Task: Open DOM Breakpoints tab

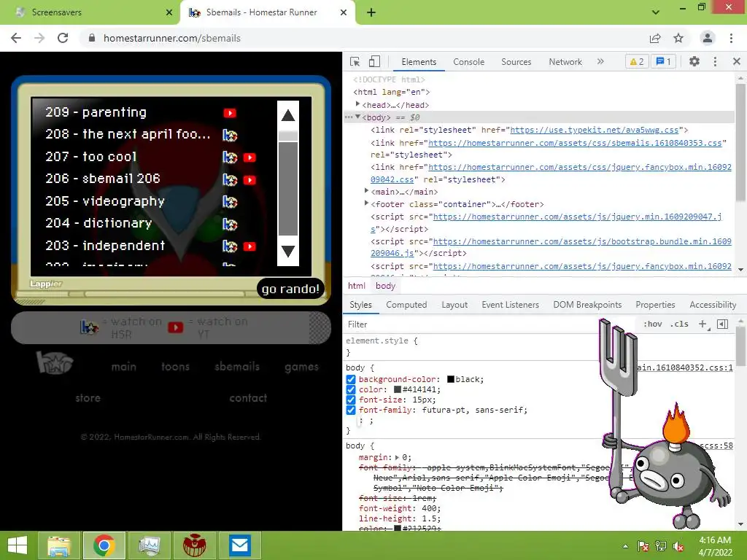Action: coord(587,305)
